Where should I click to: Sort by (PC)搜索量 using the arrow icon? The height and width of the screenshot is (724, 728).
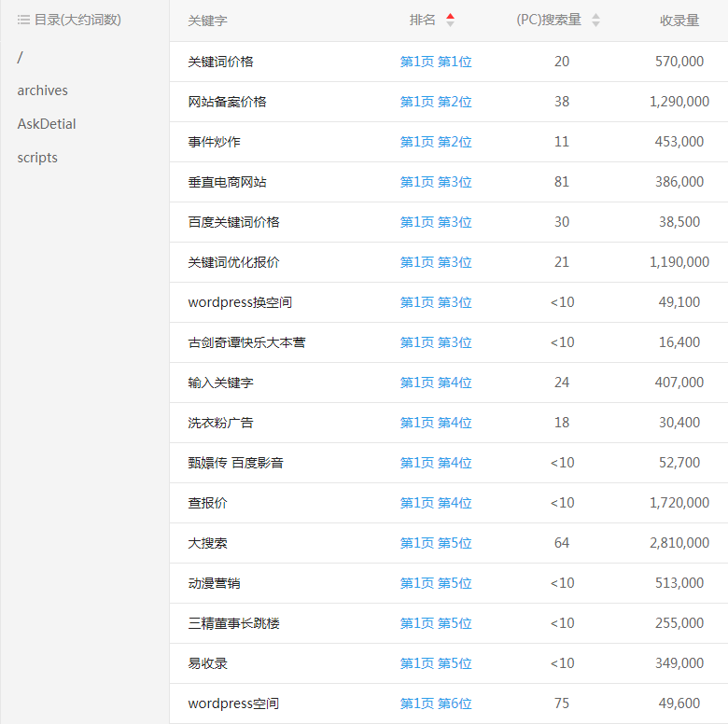tap(595, 20)
